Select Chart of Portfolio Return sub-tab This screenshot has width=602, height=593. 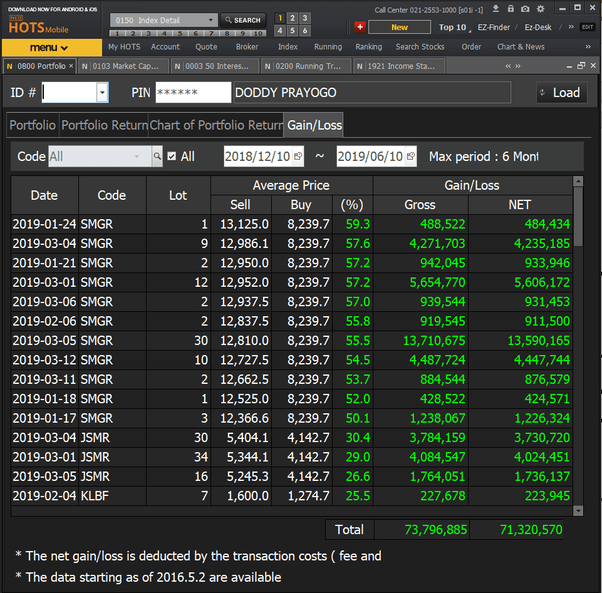(216, 125)
